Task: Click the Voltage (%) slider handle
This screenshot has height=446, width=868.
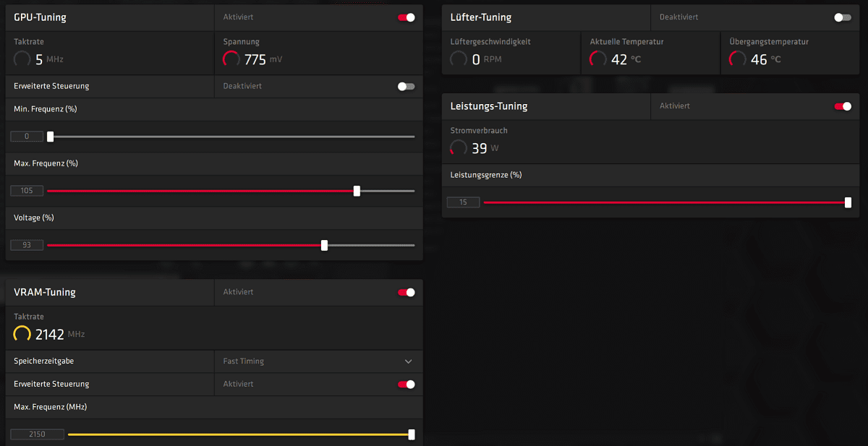Action: coord(324,245)
